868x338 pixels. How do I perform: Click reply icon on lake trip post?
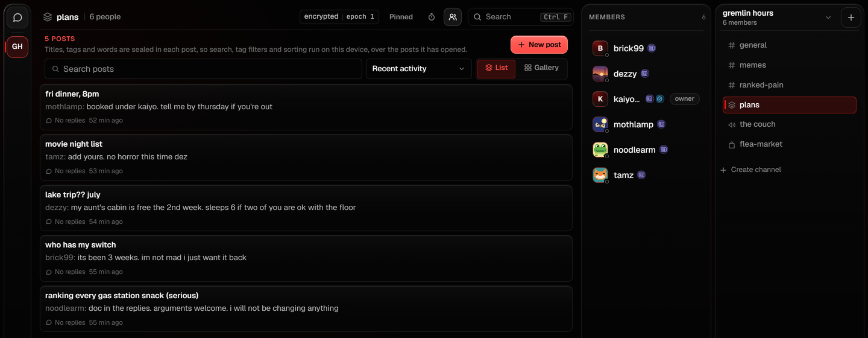click(x=49, y=222)
